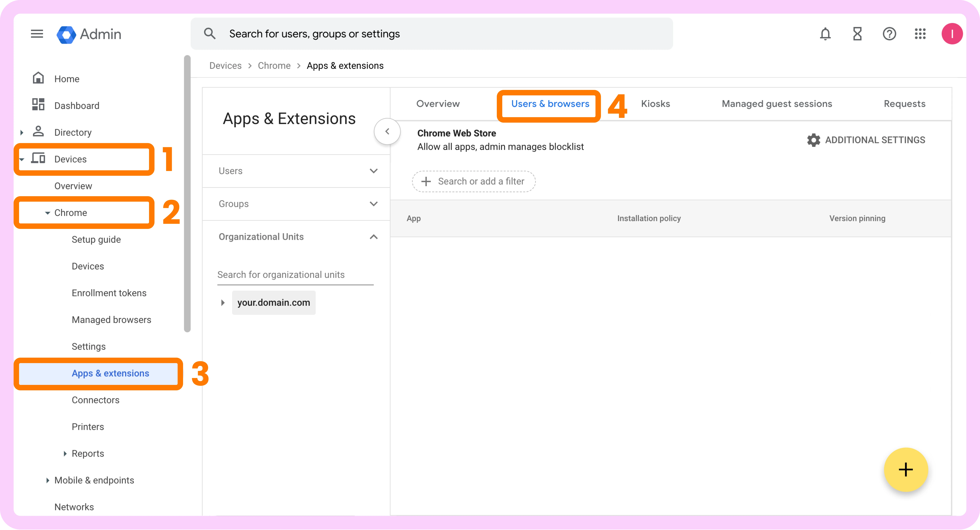Open the notifications bell
Image resolution: width=980 pixels, height=530 pixels.
pos(825,34)
